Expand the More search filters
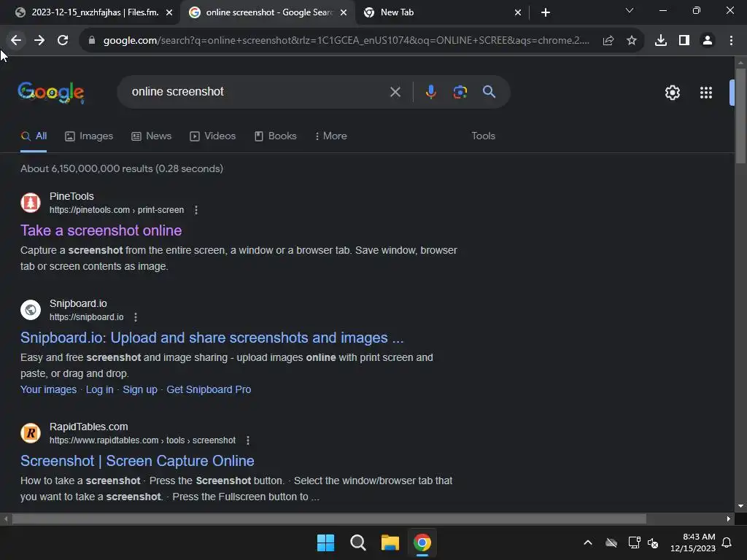This screenshot has width=747, height=560. click(330, 136)
